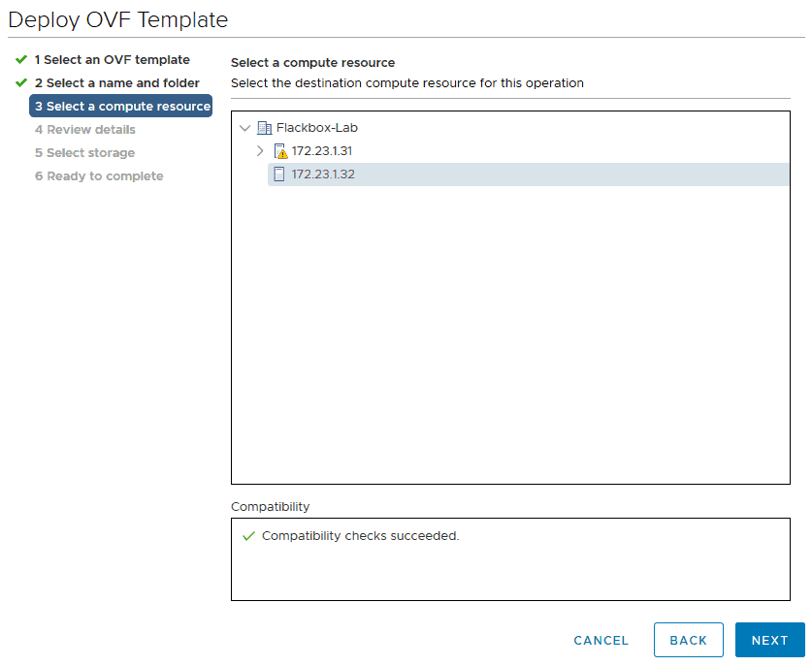The image size is (812, 666).
Task: Click the Flackbox-Lab datacenter icon
Action: 264,128
